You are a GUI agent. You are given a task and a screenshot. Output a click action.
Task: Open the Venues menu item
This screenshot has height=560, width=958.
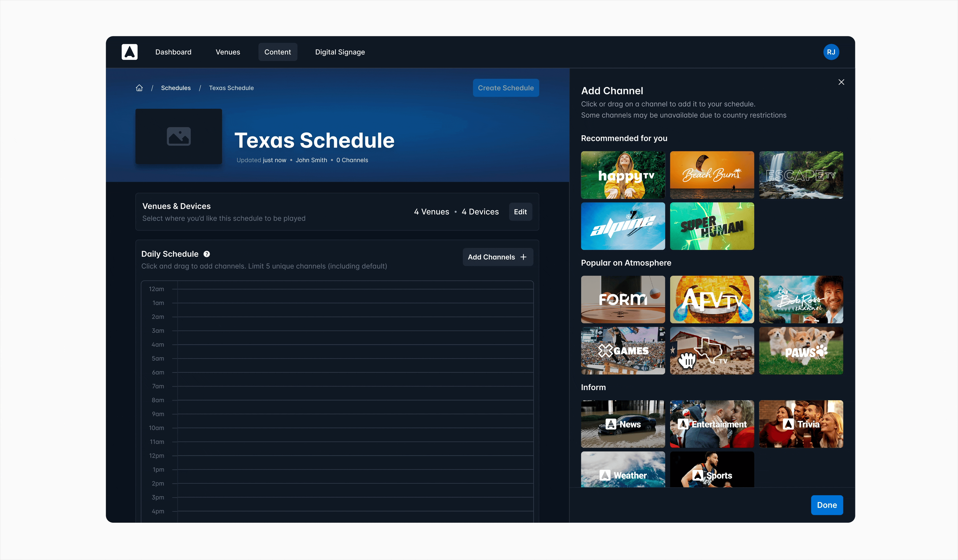[x=228, y=52]
